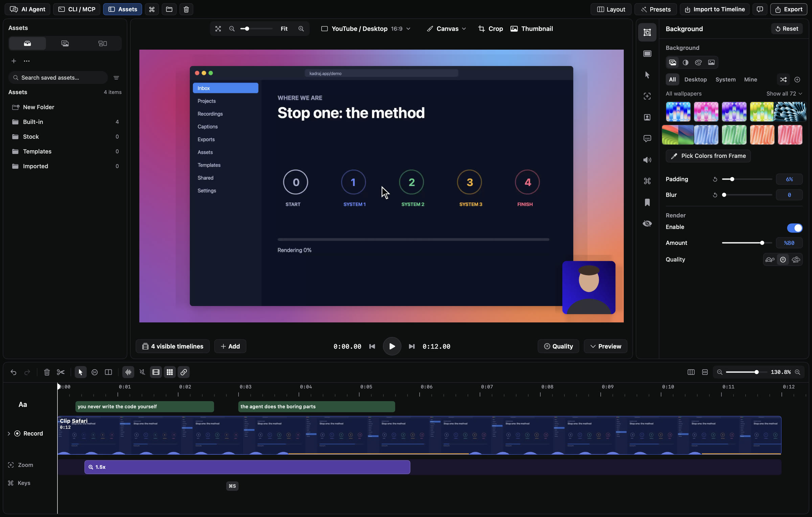The image size is (812, 517).
Task: Switch to the CLI / MCP tab
Action: tap(77, 9)
